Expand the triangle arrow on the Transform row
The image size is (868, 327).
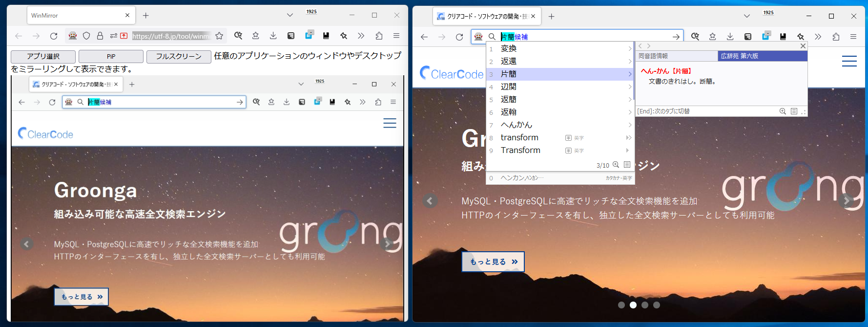pyautogui.click(x=628, y=150)
